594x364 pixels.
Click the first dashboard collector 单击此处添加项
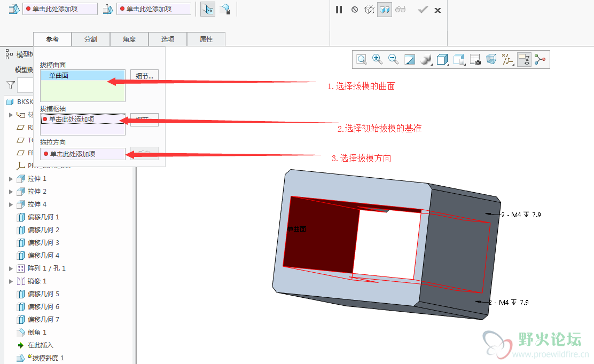[60, 9]
